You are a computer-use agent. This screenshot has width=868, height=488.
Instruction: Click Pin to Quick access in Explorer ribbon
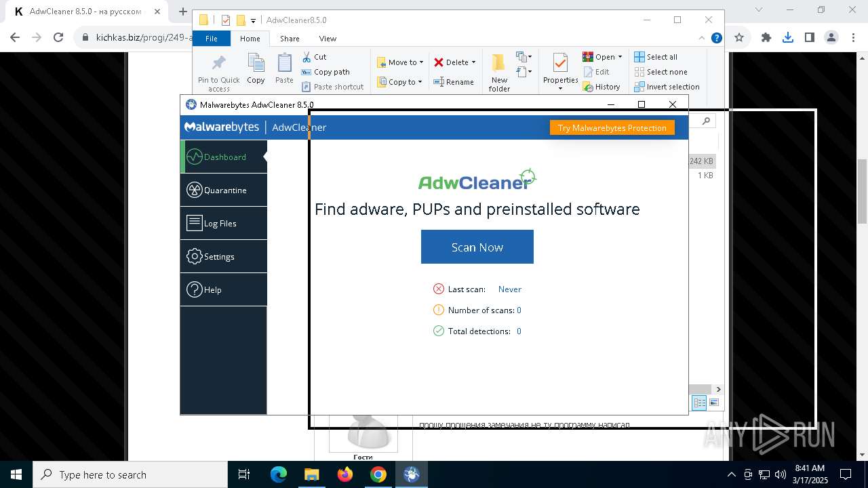(x=218, y=73)
